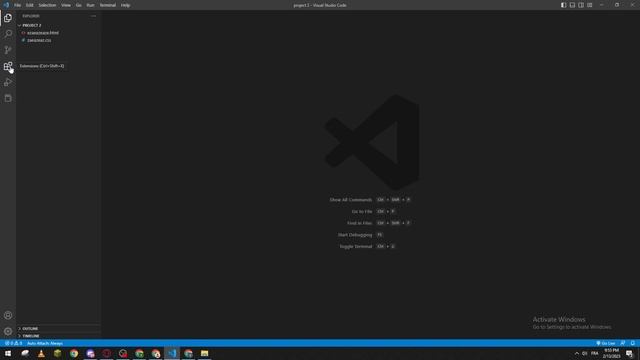Open the taskbar clock and date

[611, 353]
